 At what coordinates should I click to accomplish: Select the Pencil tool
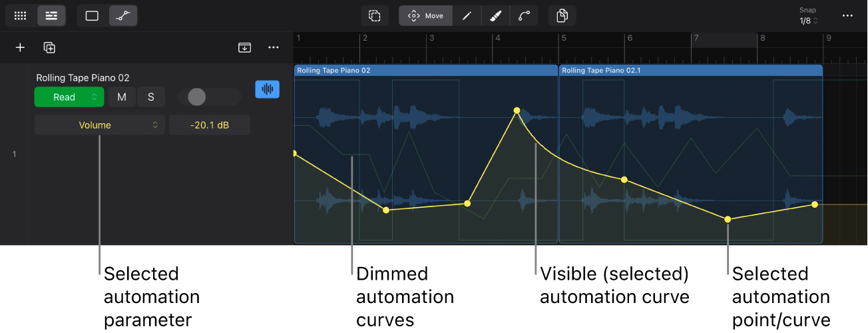tap(467, 15)
